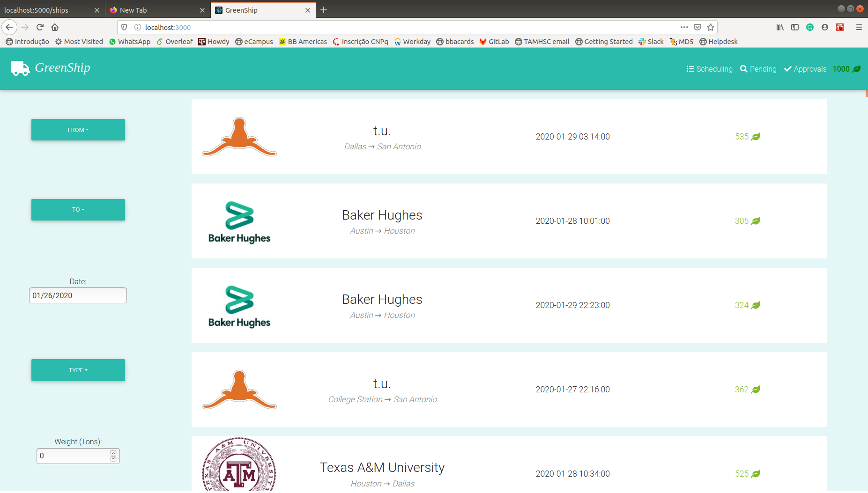Click the Grammarly extension icon
Viewport: 868px width, 493px height.
click(x=810, y=27)
